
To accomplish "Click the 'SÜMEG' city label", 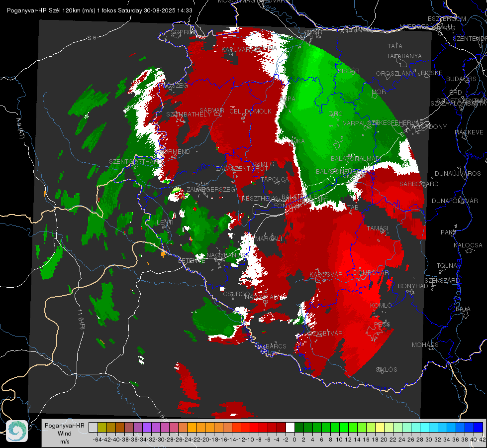I will (x=263, y=164).
